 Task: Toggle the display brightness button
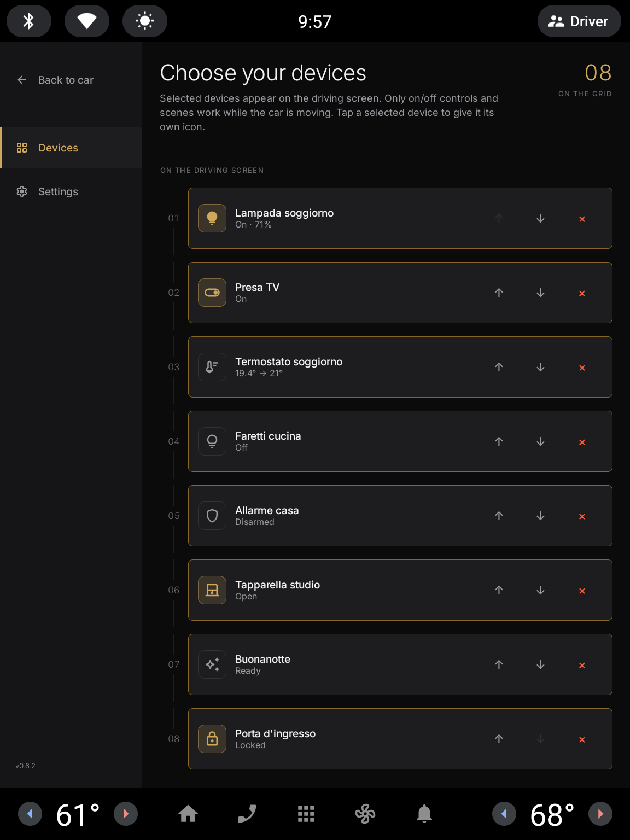point(145,21)
